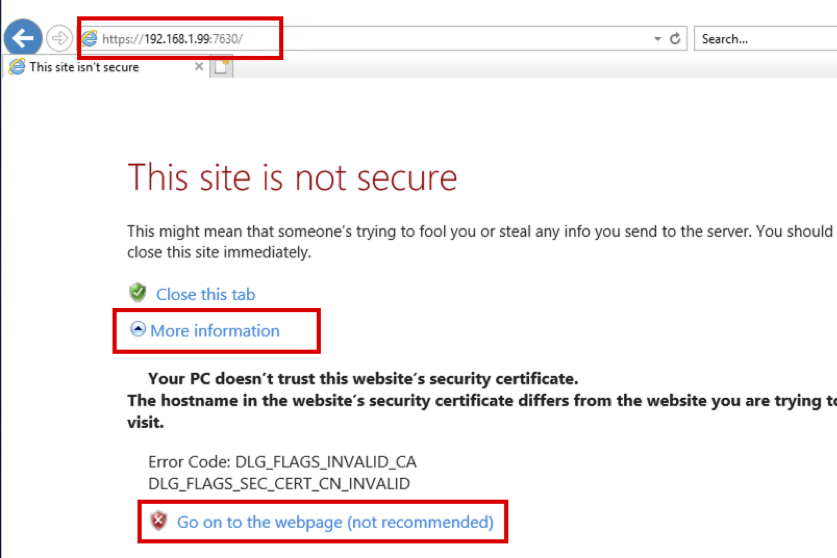Click the favicon on the browser tab

pyautogui.click(x=16, y=67)
